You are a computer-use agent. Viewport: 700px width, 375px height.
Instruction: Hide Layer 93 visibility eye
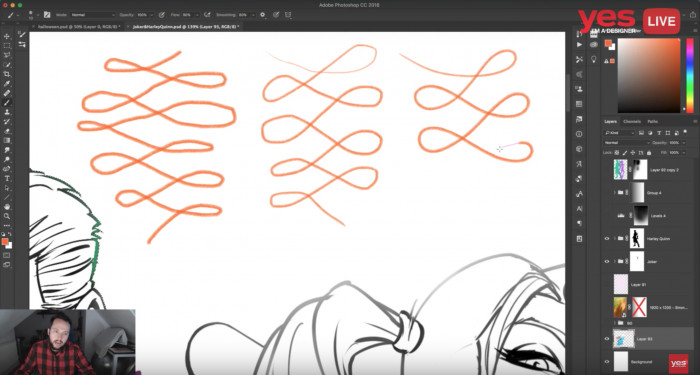point(607,339)
